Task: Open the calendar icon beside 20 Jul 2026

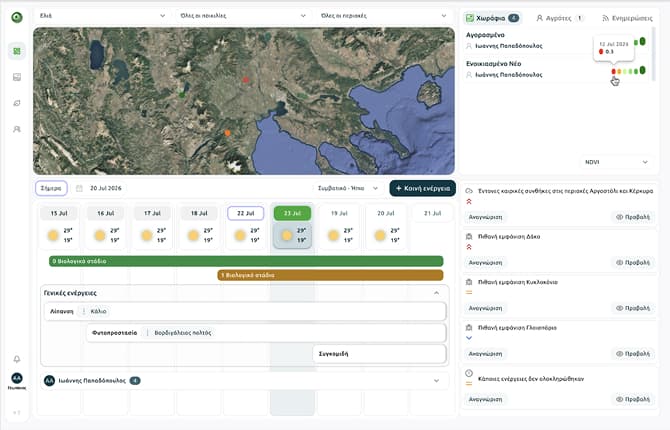Action: coord(79,188)
